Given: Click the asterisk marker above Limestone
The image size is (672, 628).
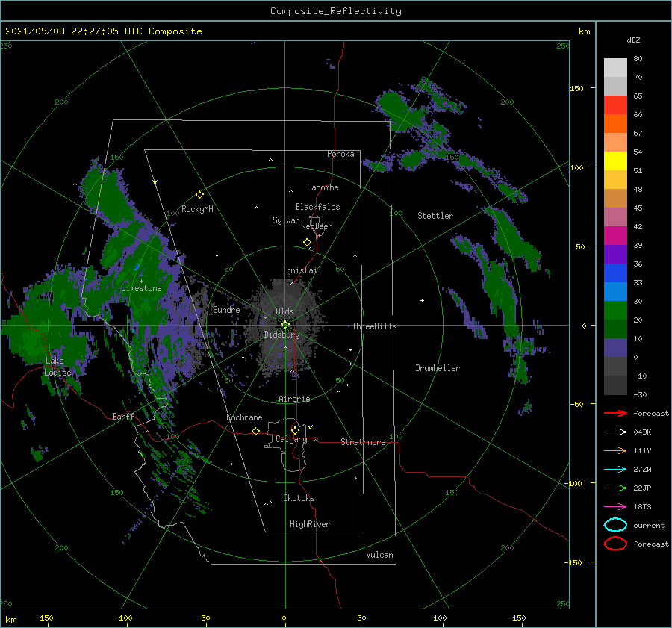Looking at the screenshot, I should pos(141,282).
